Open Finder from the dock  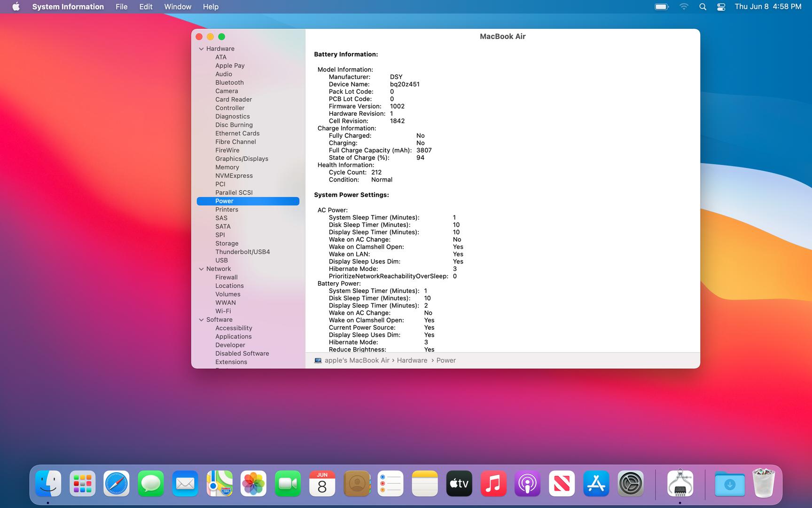48,484
